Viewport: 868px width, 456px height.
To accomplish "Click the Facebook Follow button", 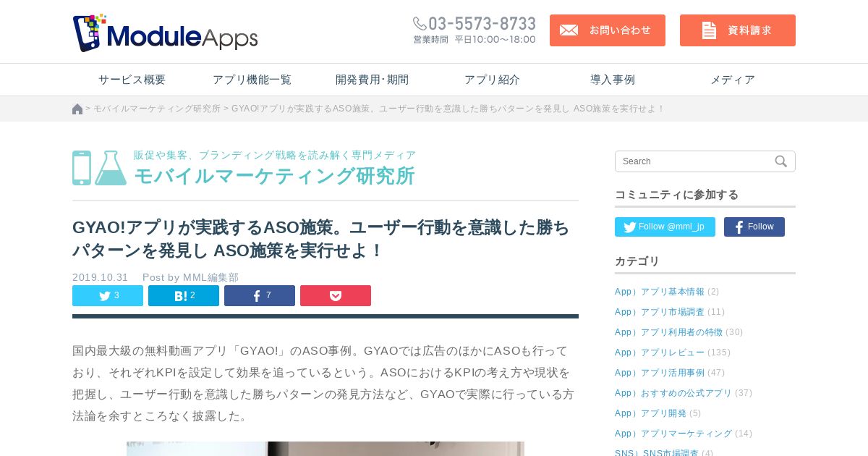I will (754, 227).
